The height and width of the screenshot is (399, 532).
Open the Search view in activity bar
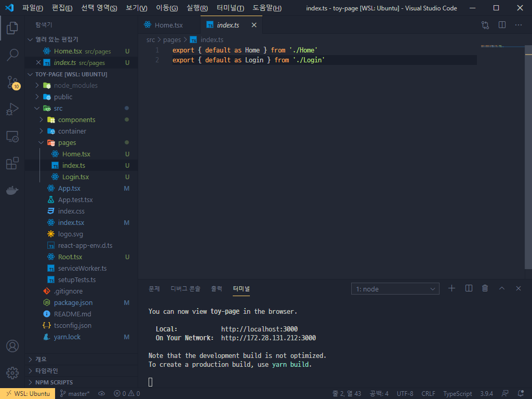coord(12,55)
